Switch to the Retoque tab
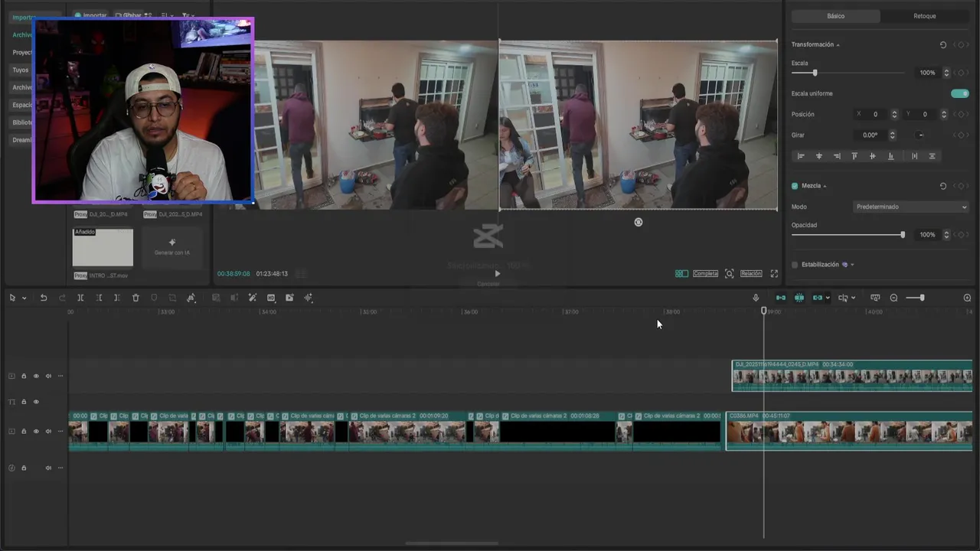The height and width of the screenshot is (551, 980). click(x=925, y=16)
